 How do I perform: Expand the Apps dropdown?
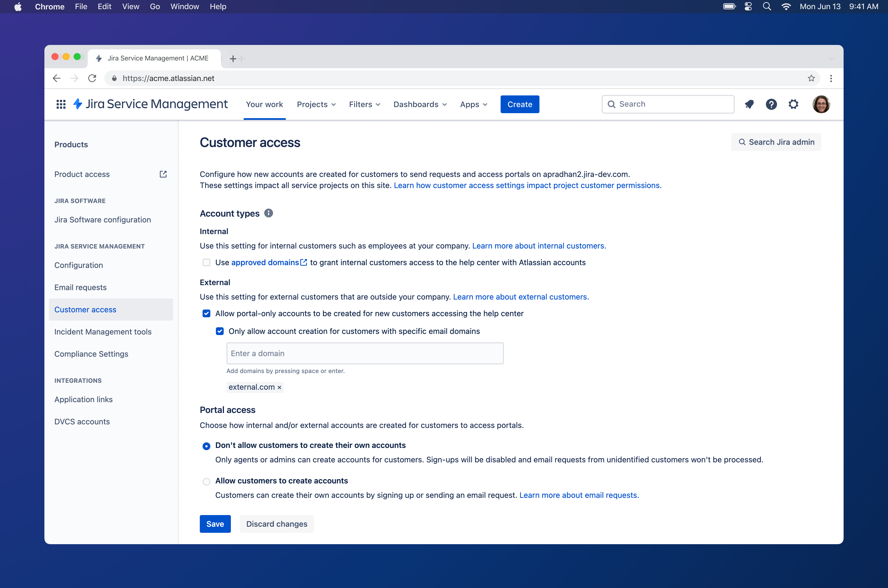click(x=473, y=104)
